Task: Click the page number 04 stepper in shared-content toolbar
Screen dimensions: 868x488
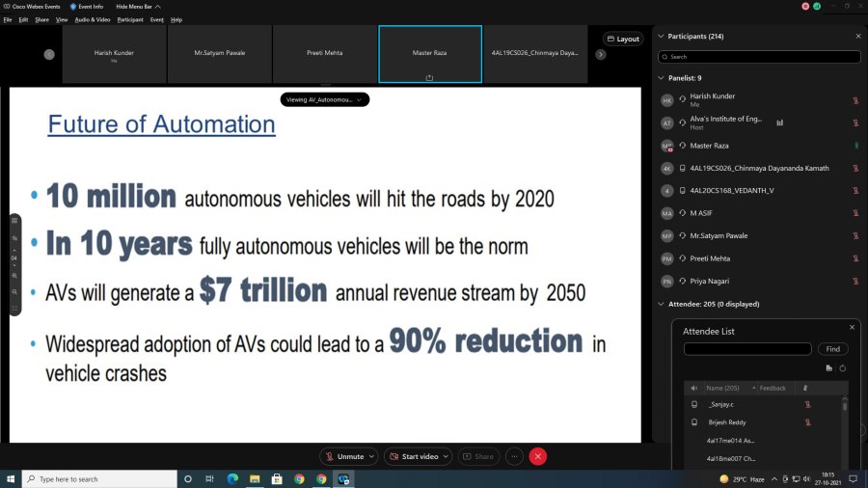Action: (14, 258)
